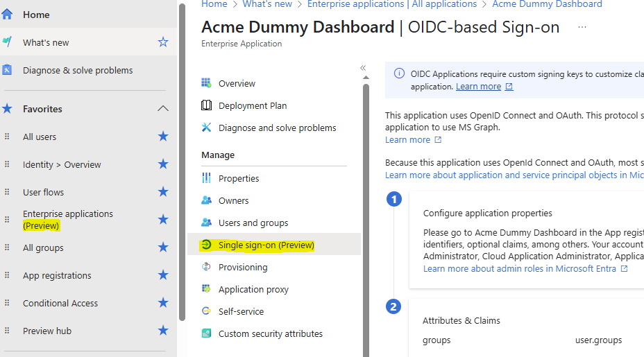Toggle favorite star for What's new

[163, 42]
